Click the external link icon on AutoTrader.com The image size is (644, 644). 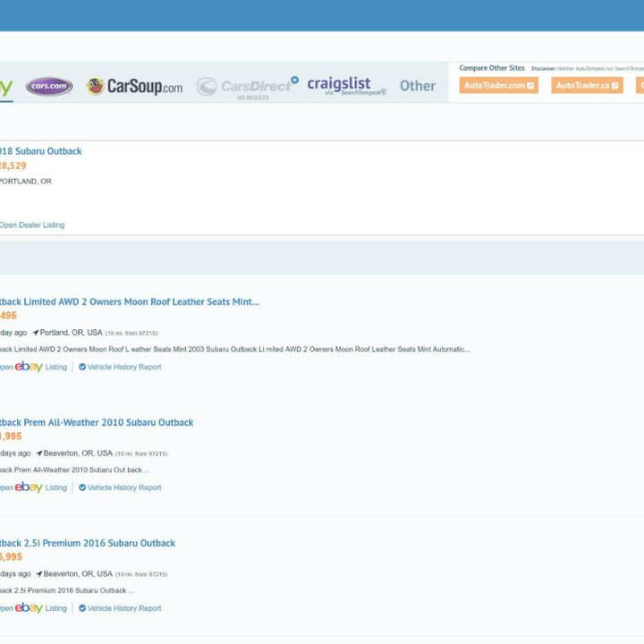[530, 86]
